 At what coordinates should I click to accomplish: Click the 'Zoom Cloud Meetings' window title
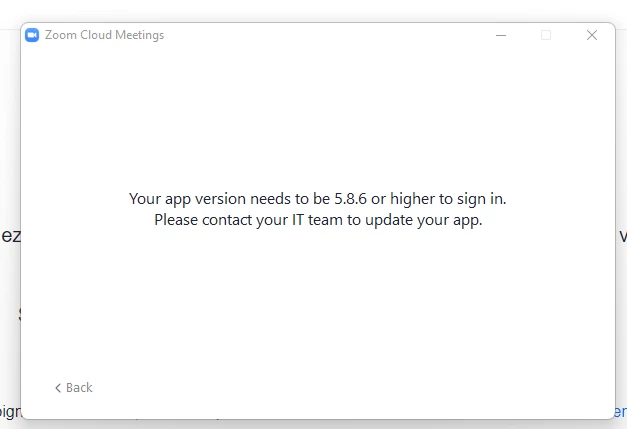(104, 35)
